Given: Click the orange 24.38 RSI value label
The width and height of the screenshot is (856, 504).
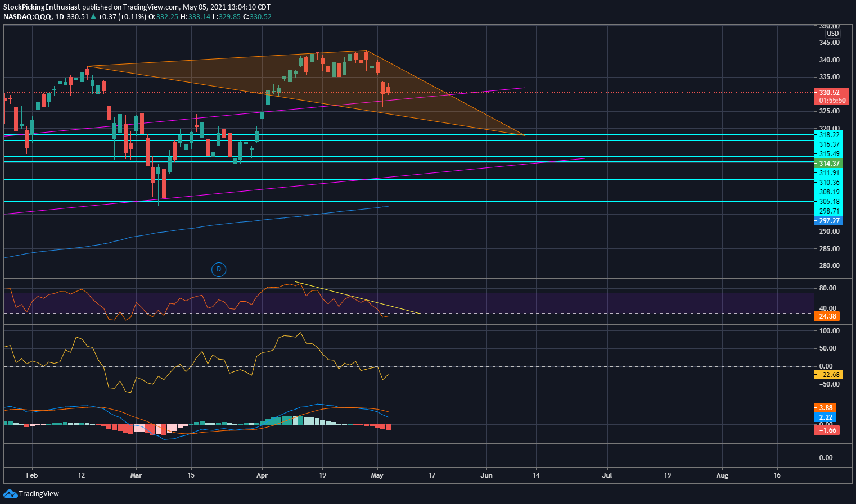Looking at the screenshot, I should pos(827,316).
